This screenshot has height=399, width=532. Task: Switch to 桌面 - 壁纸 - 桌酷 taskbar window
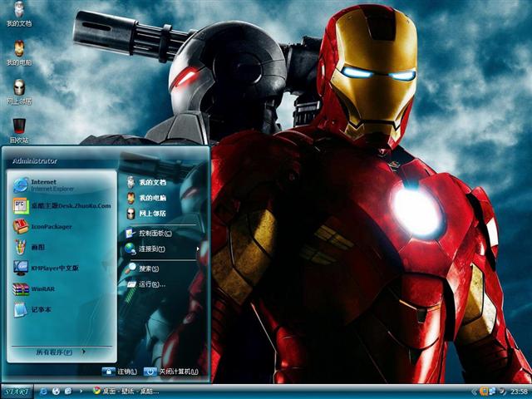(x=126, y=392)
